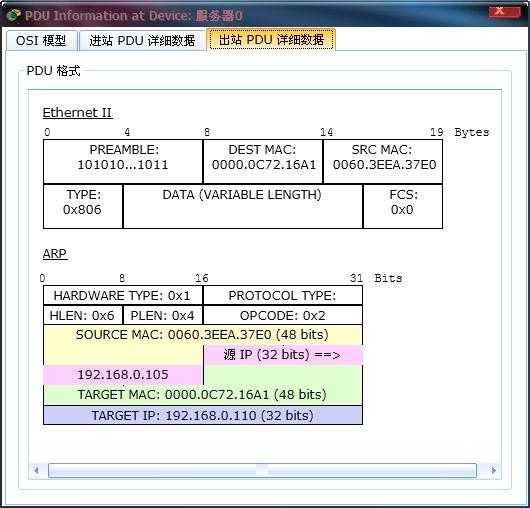The image size is (530, 508).
Task: Click the PLEN: 0x4 cell
Action: pyautogui.click(x=163, y=315)
